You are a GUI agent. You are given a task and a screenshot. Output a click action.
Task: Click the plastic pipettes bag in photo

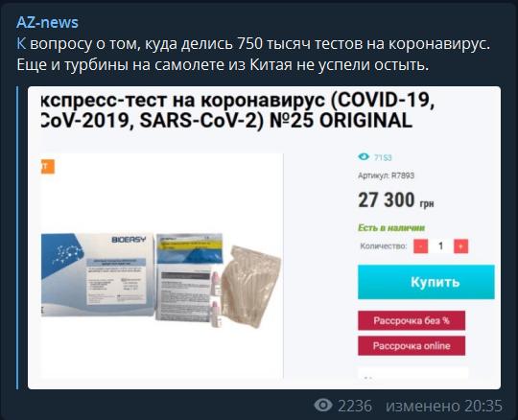coord(251,287)
